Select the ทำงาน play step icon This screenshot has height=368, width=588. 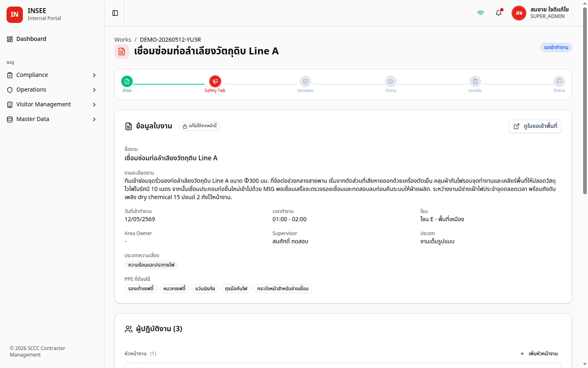tap(391, 81)
